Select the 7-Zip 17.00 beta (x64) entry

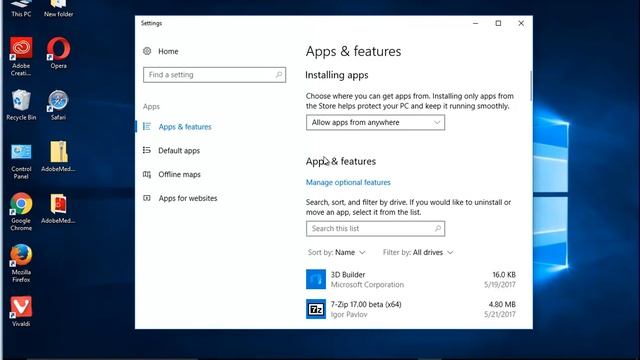[x=411, y=309]
